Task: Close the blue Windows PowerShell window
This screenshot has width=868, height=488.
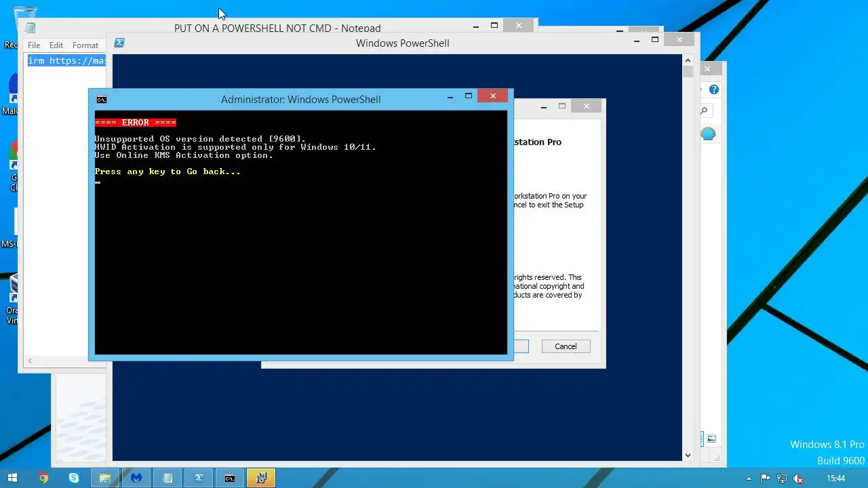Action: (x=679, y=40)
